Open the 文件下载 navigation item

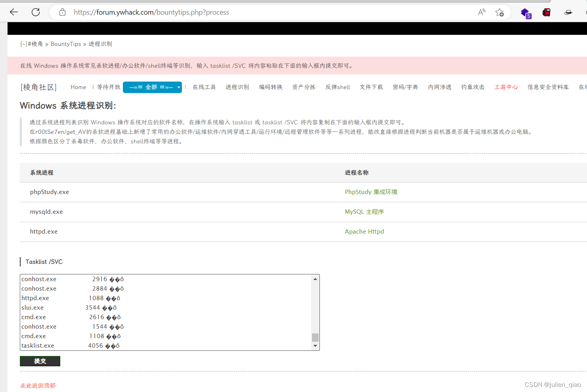click(x=371, y=87)
